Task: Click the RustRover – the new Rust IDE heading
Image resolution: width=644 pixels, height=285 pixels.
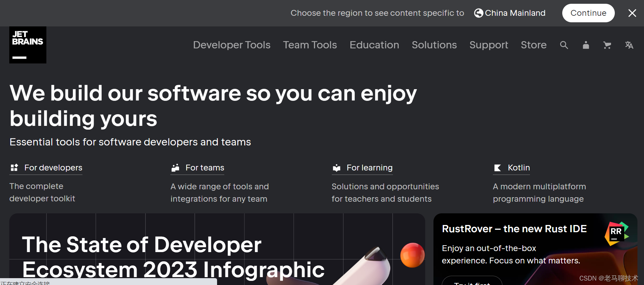Action: [x=514, y=229]
